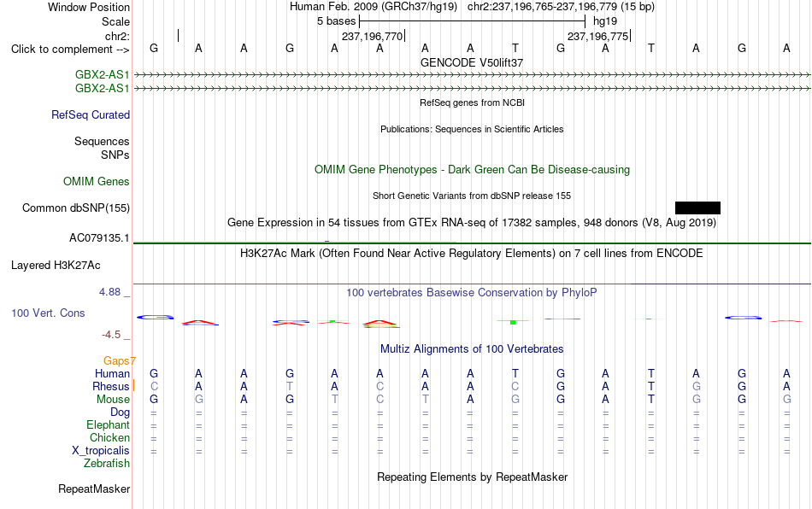812x509 pixels.
Task: Click the 4.88 PhyloP upper scale value
Action: [109, 292]
